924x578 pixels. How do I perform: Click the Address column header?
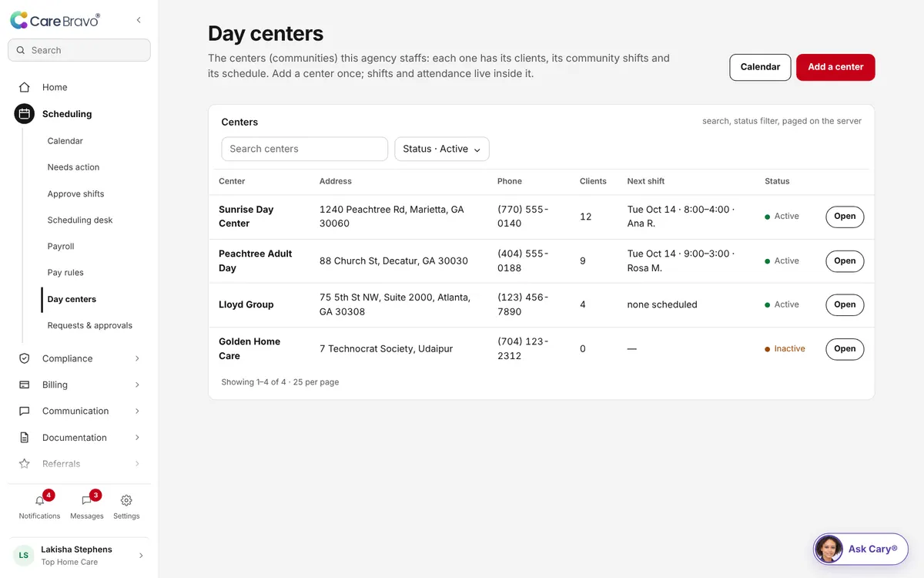[336, 181]
